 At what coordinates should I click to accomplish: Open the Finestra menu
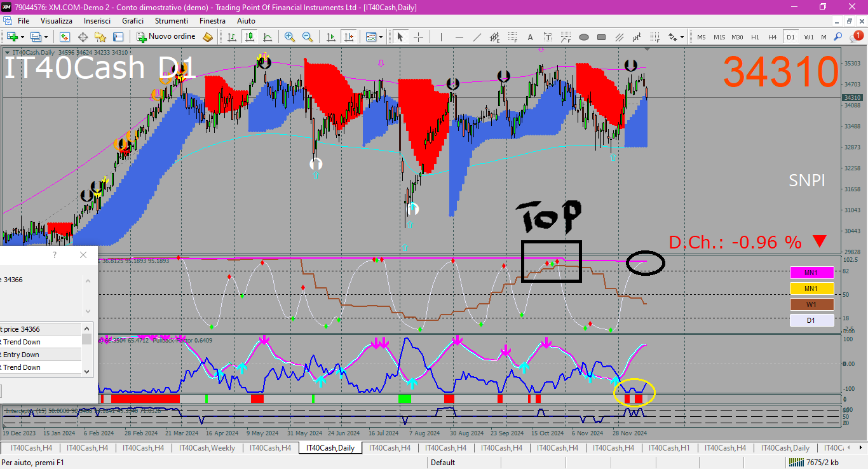click(212, 21)
